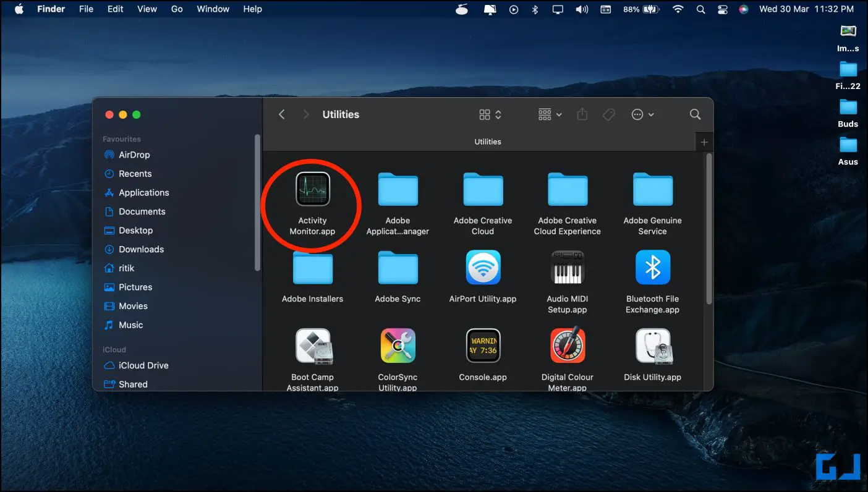Open the View menu
Image resolution: width=868 pixels, height=492 pixels.
[147, 9]
